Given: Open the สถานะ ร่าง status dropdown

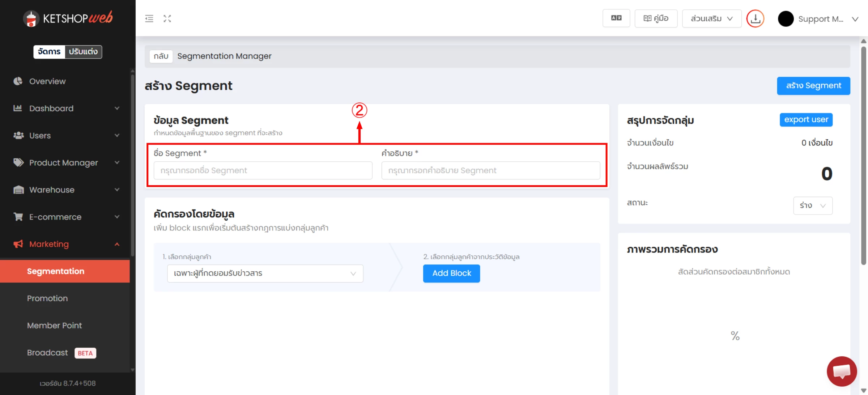Looking at the screenshot, I should coord(812,205).
